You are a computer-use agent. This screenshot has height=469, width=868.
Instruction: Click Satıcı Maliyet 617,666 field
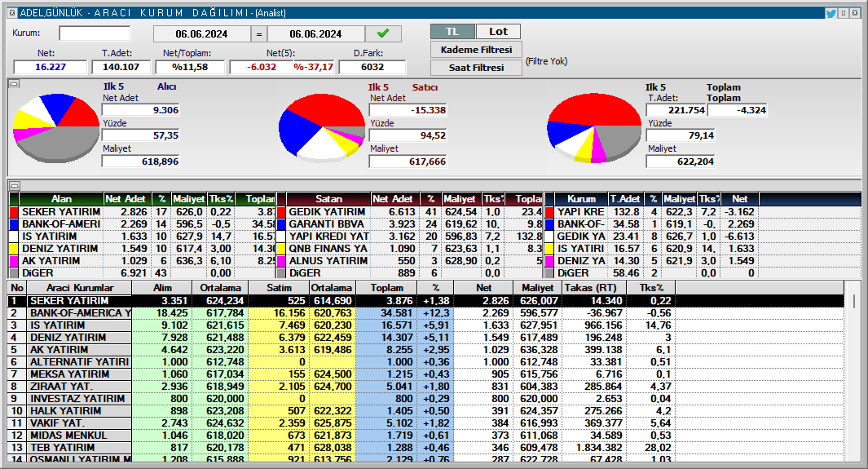[x=408, y=161]
